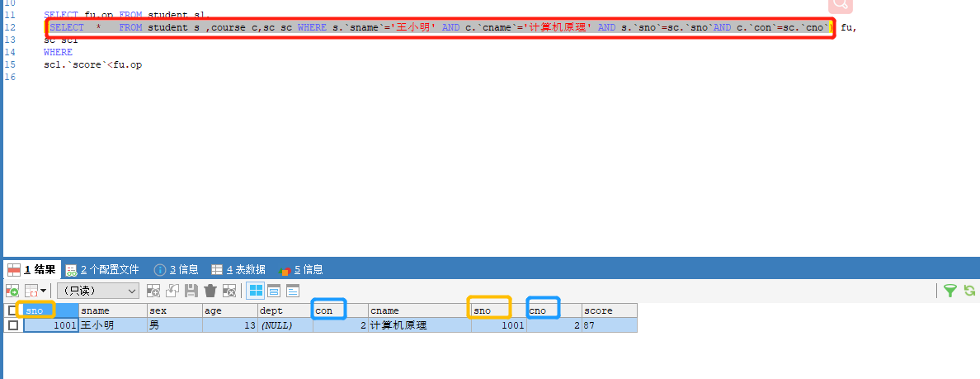Image resolution: width=980 pixels, height=379 pixels.
Task: Click the duplicate current row icon
Action: tap(172, 291)
